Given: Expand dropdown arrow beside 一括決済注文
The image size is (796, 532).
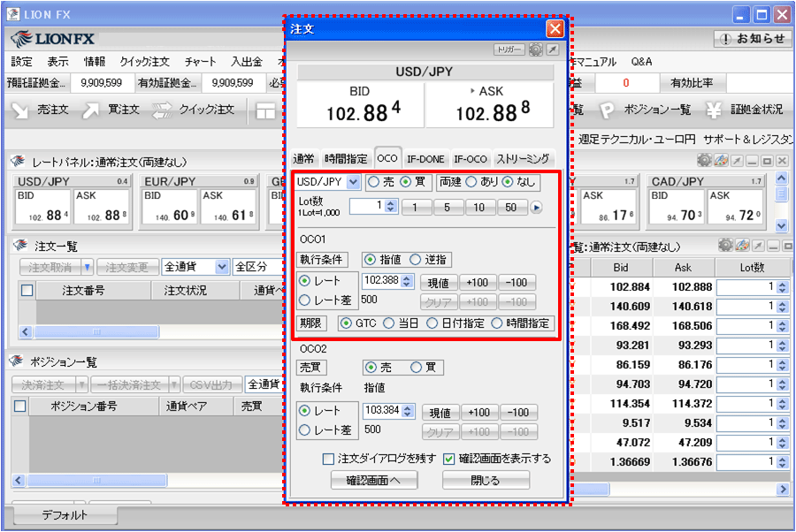Looking at the screenshot, I should tap(173, 385).
